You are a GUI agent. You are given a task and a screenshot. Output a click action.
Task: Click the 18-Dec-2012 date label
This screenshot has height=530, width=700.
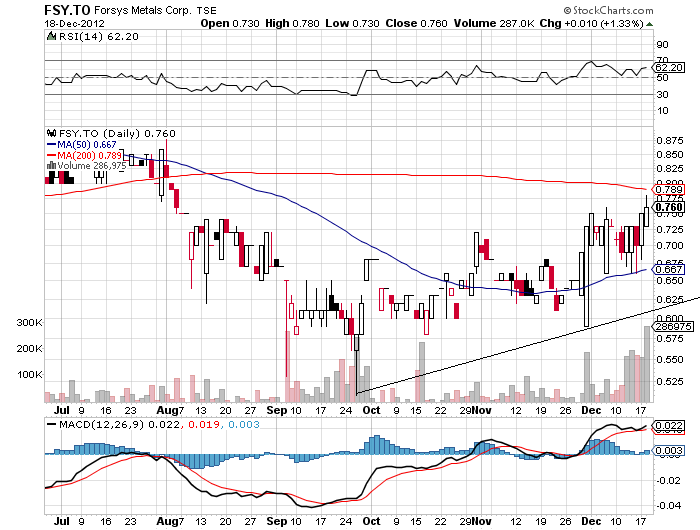click(74, 24)
